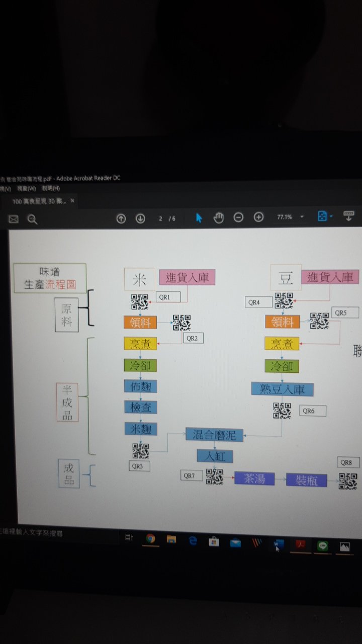Select the '100 真食呈現 30 案' document tab
This screenshot has width=362, height=644.
coord(40,201)
